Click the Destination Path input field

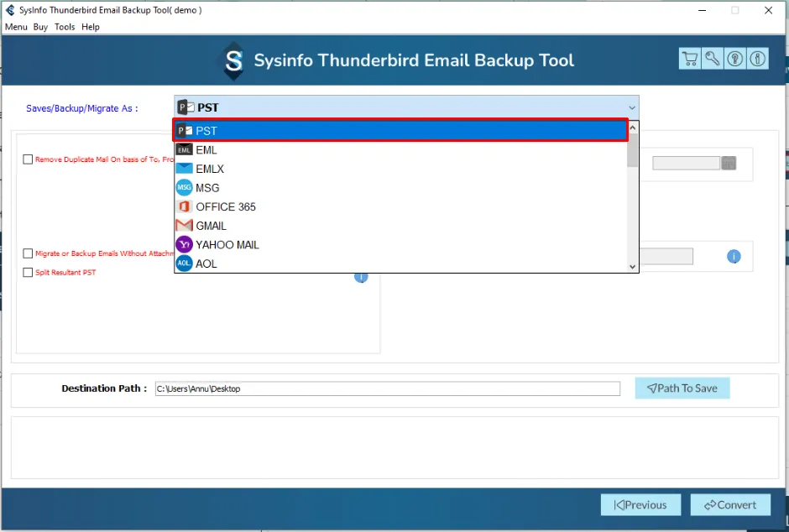[x=388, y=389]
